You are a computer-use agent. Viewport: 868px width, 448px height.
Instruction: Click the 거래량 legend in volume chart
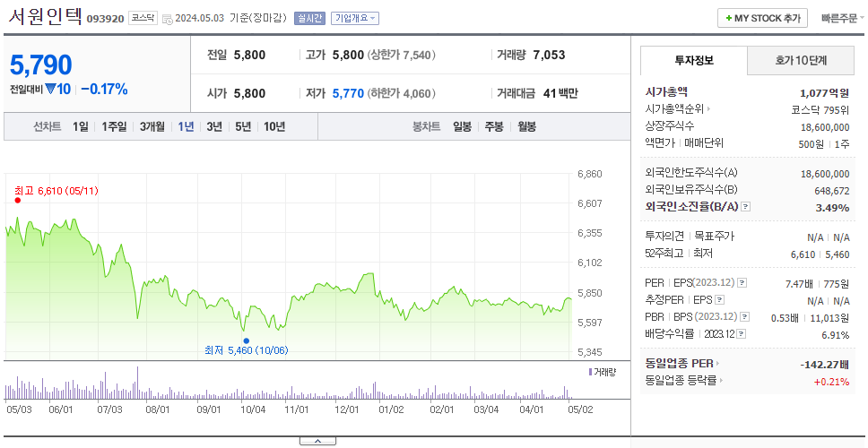pos(602,372)
